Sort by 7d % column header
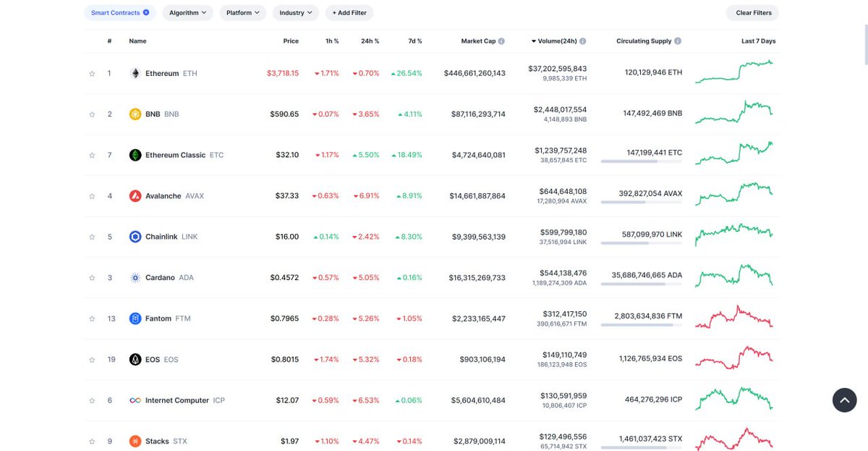Screen dimensions: 868x451 pyautogui.click(x=414, y=41)
